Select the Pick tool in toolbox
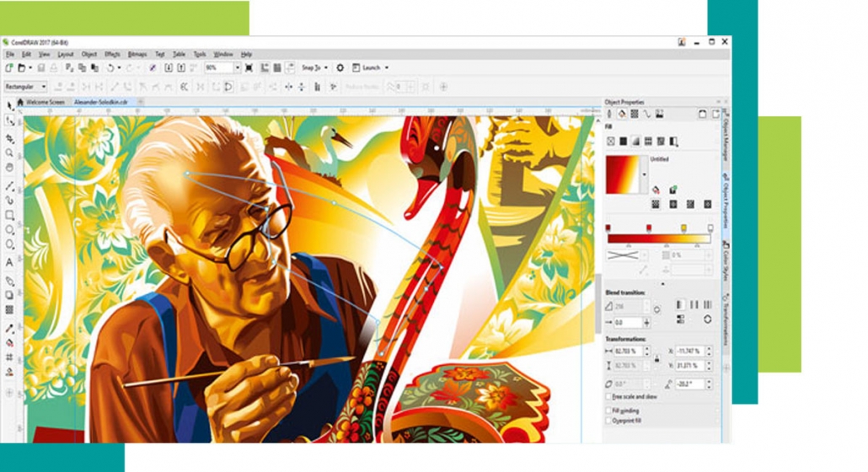Screen dimensions: 868x472 coord(9,105)
